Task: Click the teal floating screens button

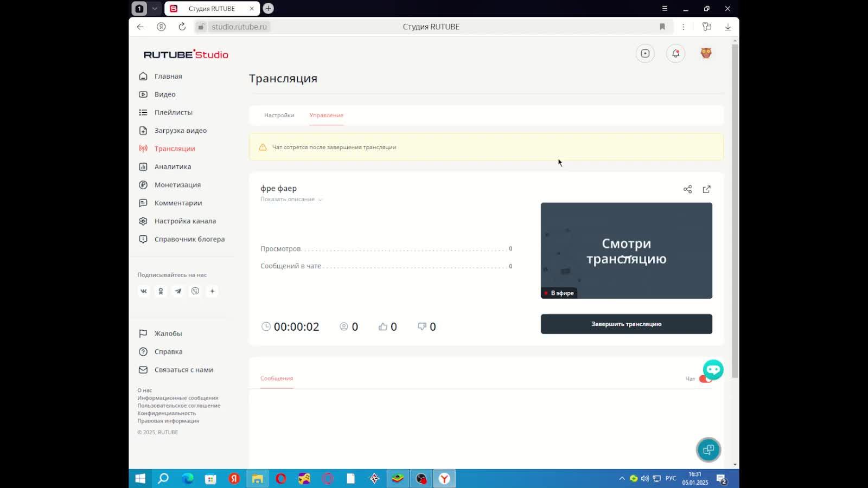Action: coord(709,450)
